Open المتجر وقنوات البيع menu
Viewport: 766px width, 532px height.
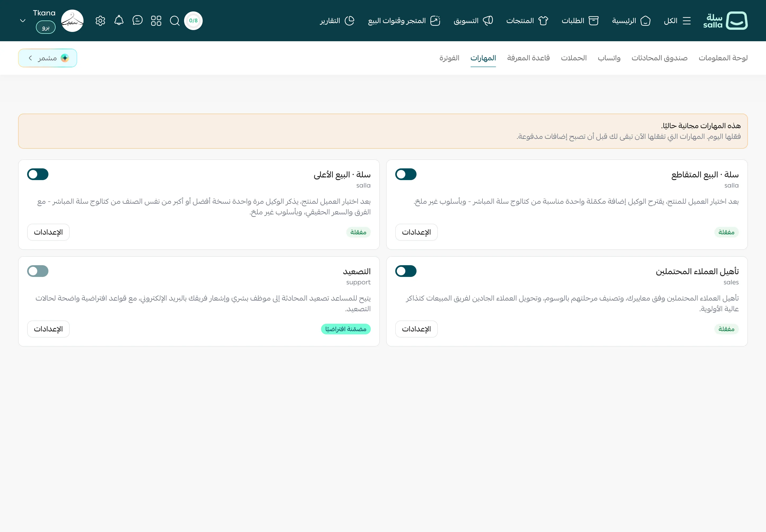coord(404,21)
